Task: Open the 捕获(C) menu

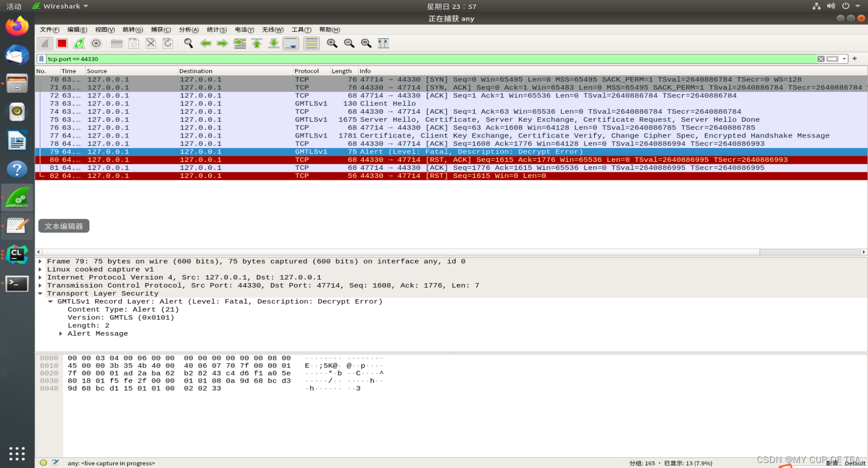Action: pos(161,30)
